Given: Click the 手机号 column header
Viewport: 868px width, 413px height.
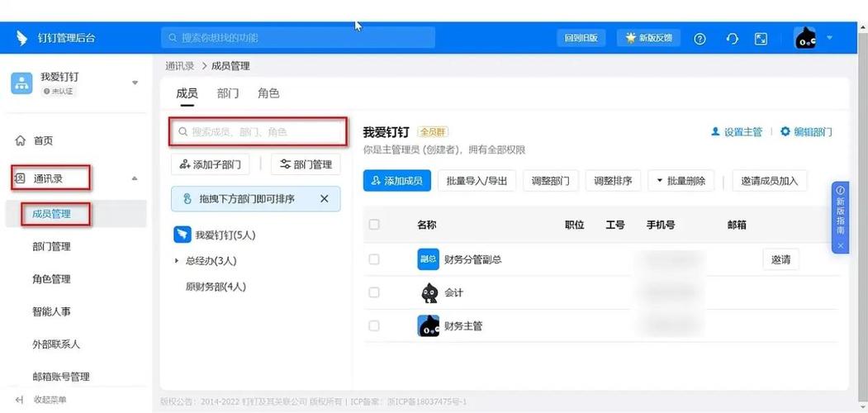Looking at the screenshot, I should pyautogui.click(x=661, y=224).
